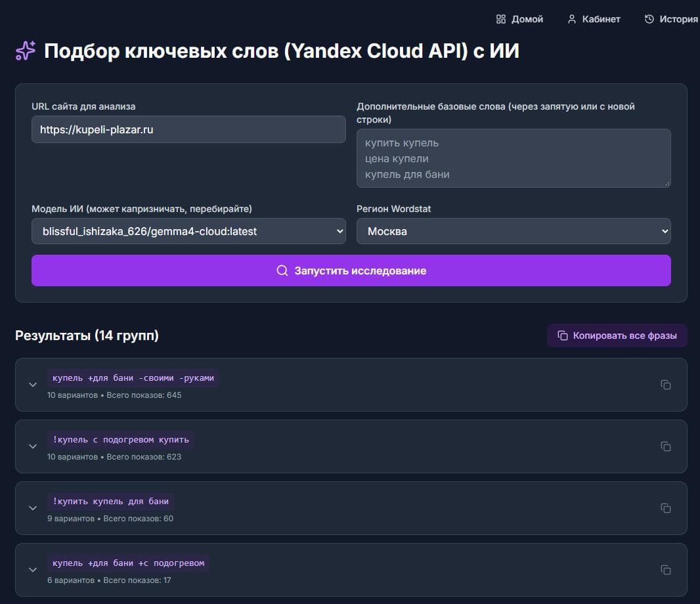The image size is (700, 604).
Task: Focus the Дополнительные базовые слова textarea
Action: click(514, 158)
